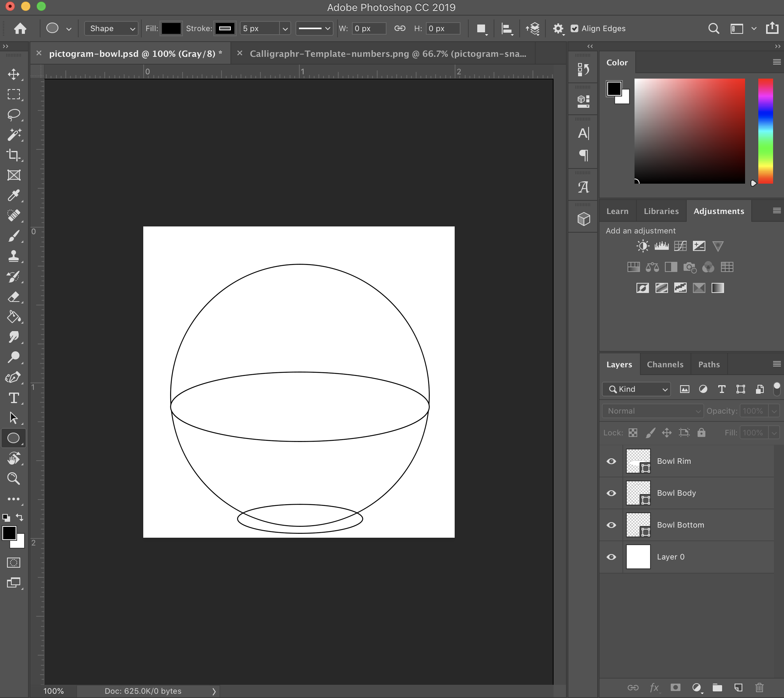Click the delete layer trash icon

pos(759,687)
